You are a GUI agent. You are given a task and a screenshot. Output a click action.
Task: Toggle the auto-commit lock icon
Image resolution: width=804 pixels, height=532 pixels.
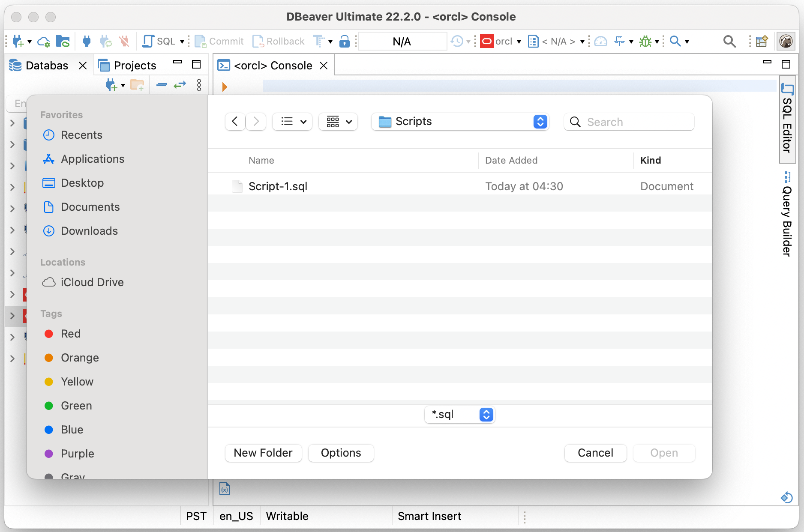coord(345,41)
